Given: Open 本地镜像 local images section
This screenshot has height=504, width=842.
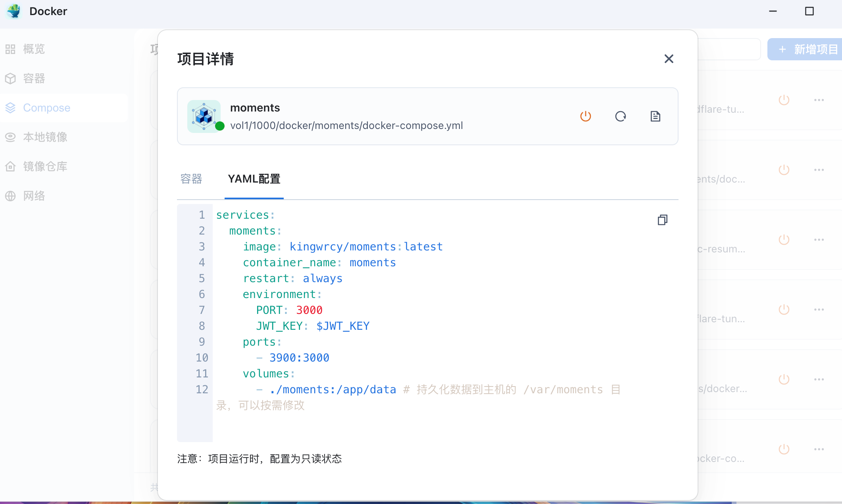Looking at the screenshot, I should [x=45, y=137].
